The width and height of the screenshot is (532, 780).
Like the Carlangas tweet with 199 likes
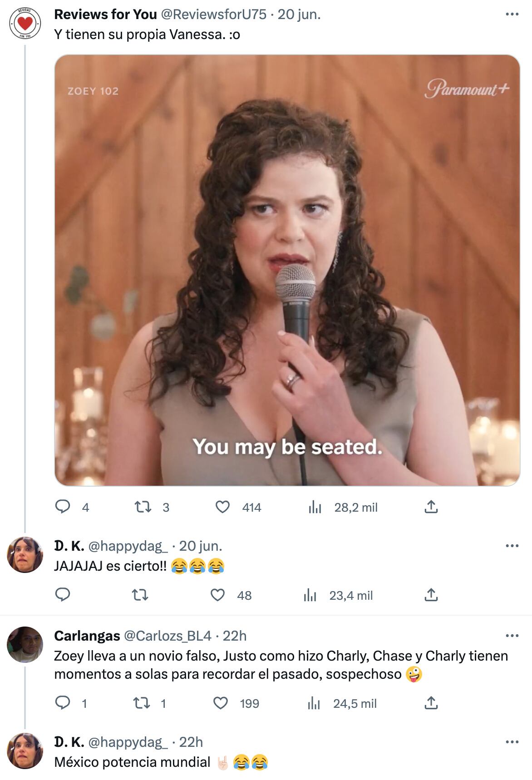coord(221,703)
